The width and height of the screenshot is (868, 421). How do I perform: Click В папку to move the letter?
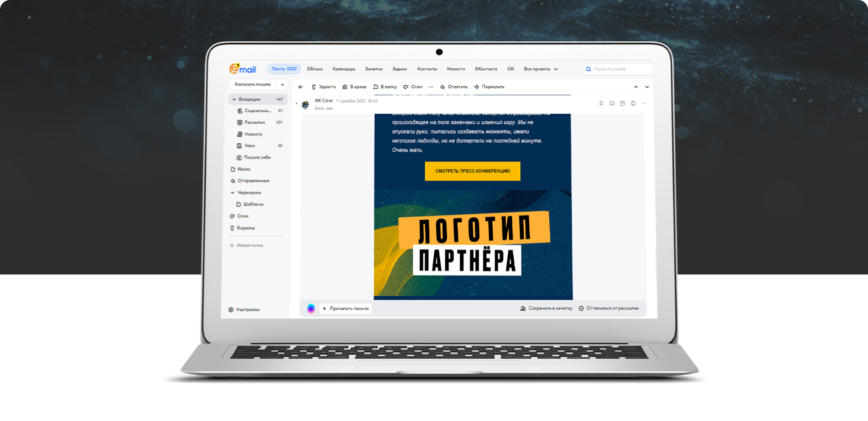click(x=385, y=87)
